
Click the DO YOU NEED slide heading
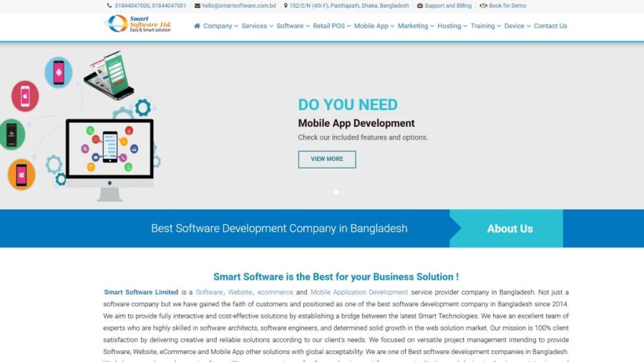coord(348,105)
